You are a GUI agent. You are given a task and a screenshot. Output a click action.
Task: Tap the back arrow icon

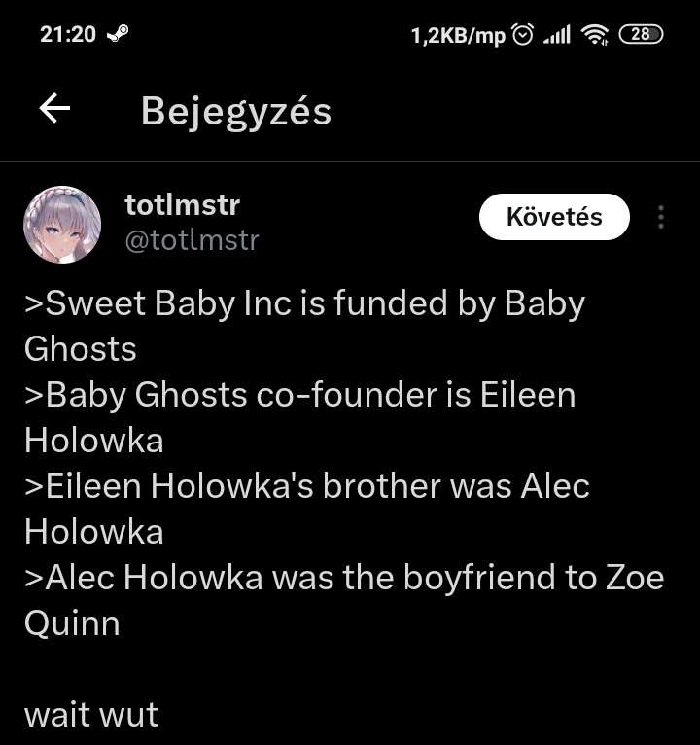point(54,108)
